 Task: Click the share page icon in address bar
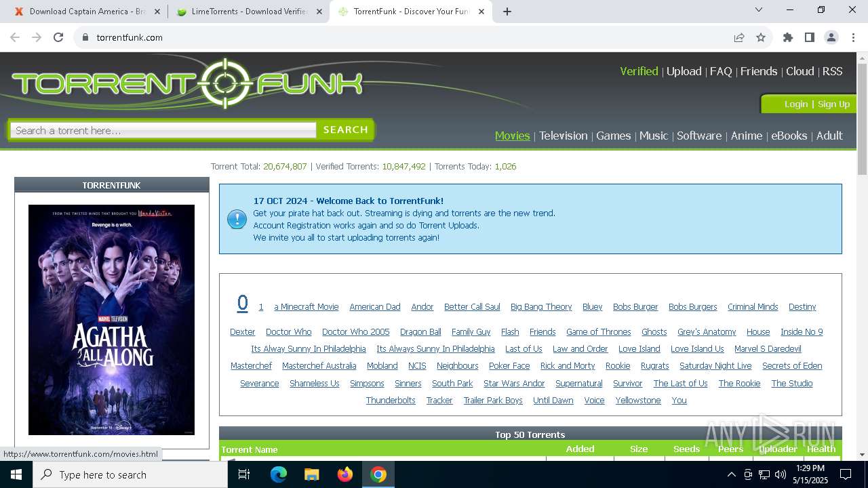pyautogui.click(x=739, y=37)
